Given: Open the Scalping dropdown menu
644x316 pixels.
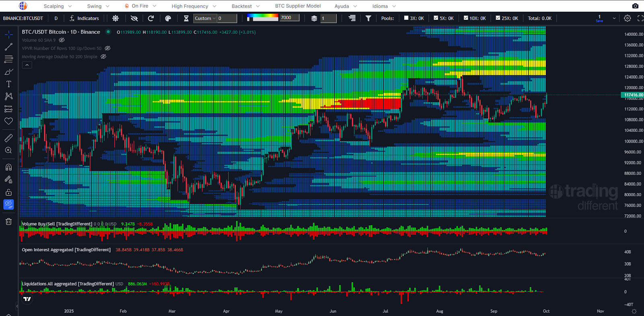Looking at the screenshot, I should (58, 6).
